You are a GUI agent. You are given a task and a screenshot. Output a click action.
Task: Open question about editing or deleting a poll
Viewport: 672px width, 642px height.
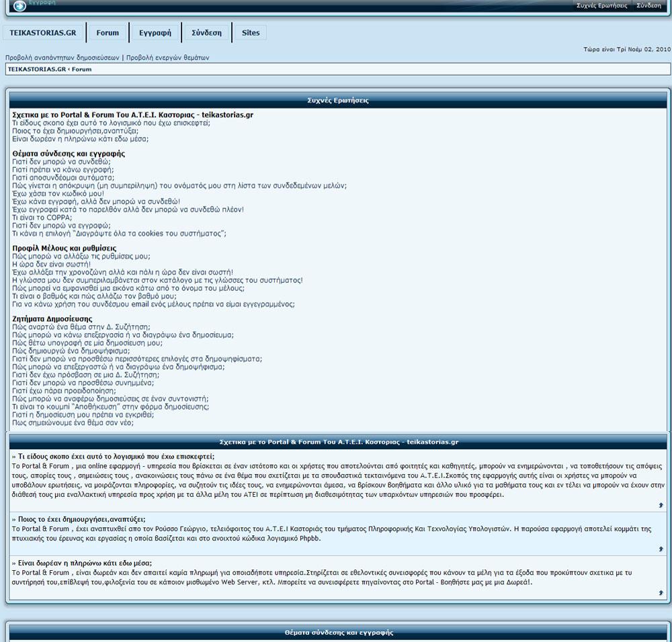coord(118,367)
